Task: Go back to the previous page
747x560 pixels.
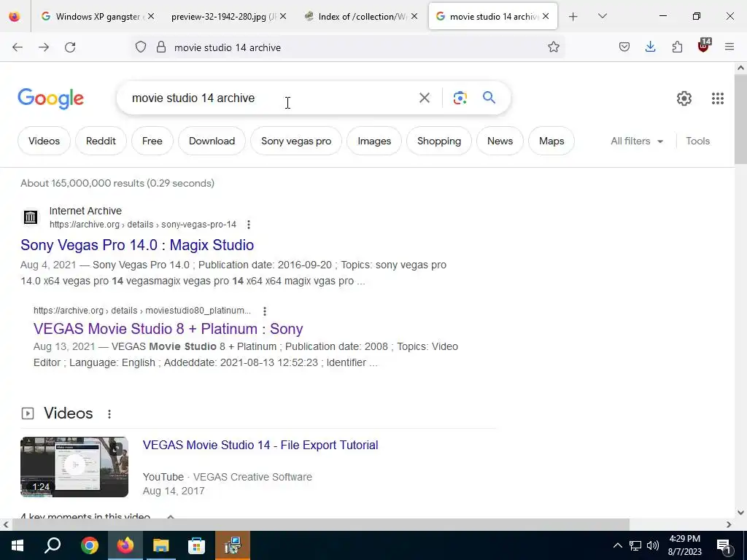Action: (18, 47)
